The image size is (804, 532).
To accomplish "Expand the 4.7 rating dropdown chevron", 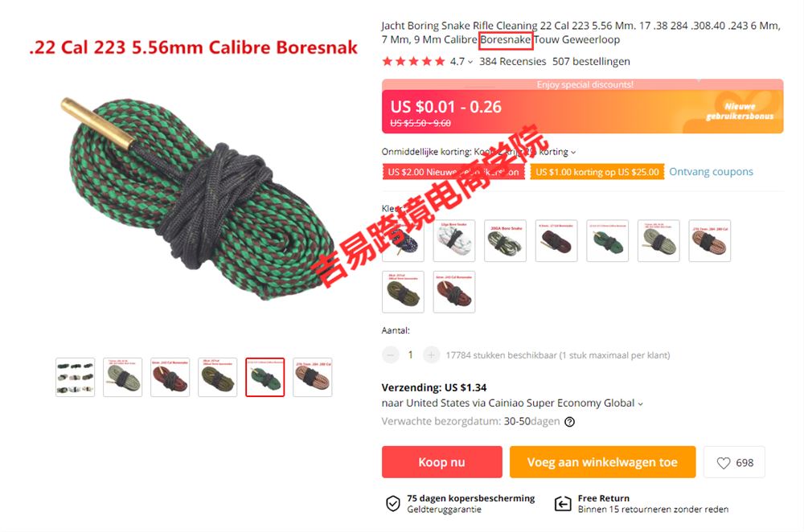I will click(470, 62).
